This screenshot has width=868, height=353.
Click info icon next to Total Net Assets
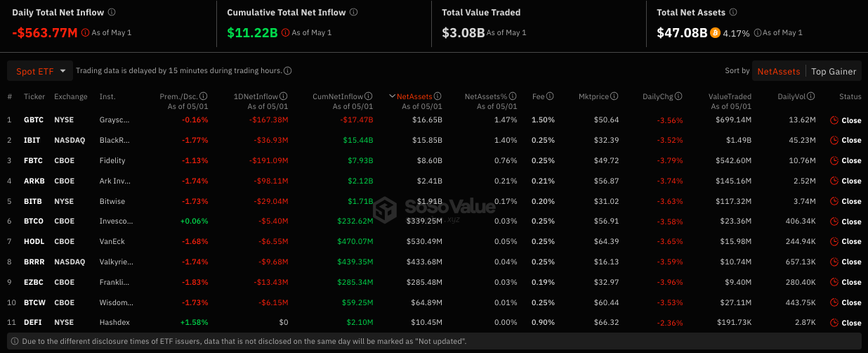pyautogui.click(x=732, y=12)
